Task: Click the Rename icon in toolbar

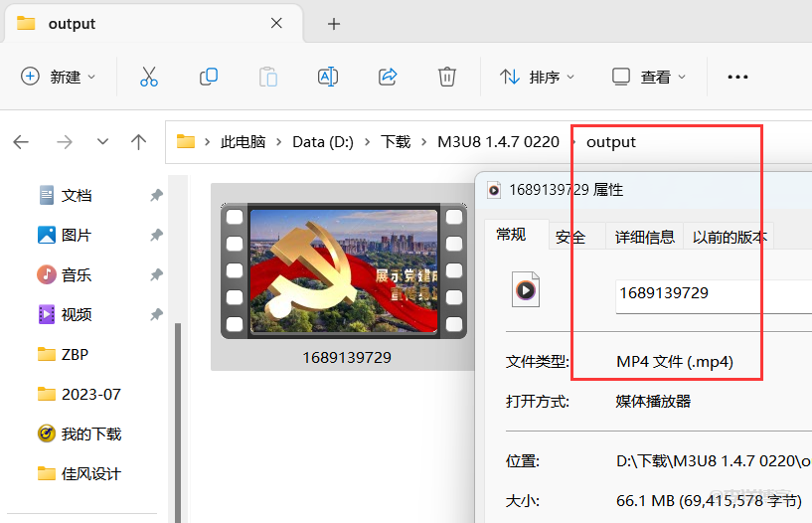Action: [x=328, y=77]
